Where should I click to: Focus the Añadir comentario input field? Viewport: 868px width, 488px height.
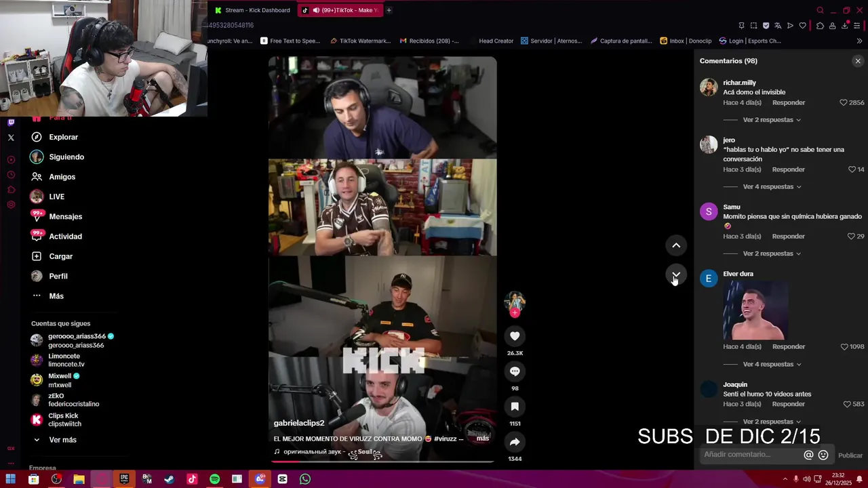point(751,455)
